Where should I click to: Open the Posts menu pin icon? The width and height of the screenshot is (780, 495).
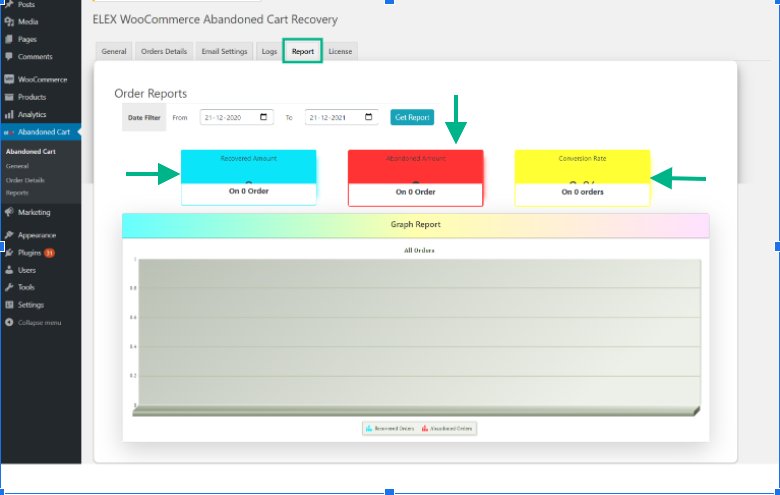[9, 4]
